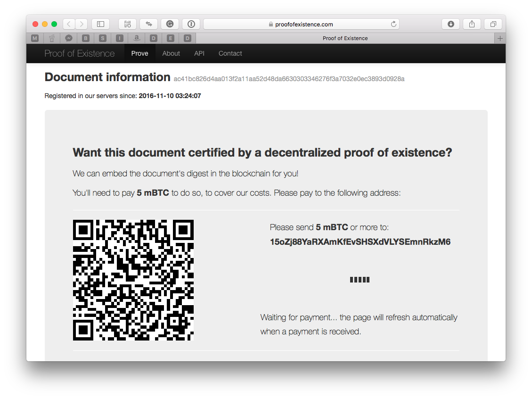The height and width of the screenshot is (399, 532).
Task: Click the Proof of Existence site logo
Action: tap(80, 53)
